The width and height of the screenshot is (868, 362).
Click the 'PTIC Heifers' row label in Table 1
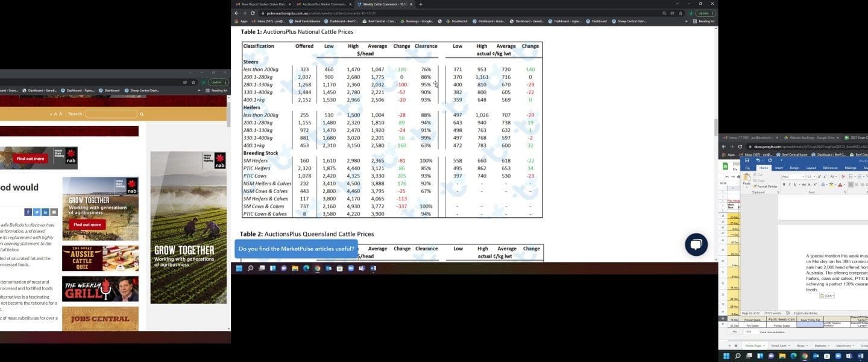coord(257,168)
